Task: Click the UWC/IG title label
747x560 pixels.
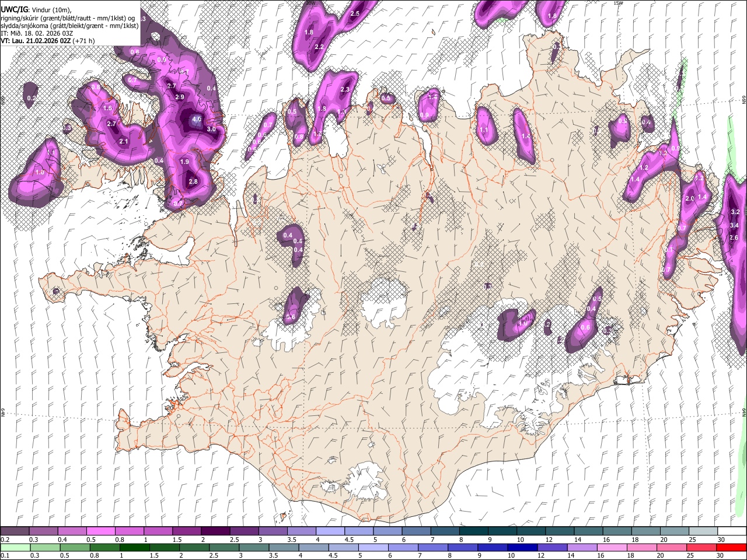Action: click(x=13, y=10)
